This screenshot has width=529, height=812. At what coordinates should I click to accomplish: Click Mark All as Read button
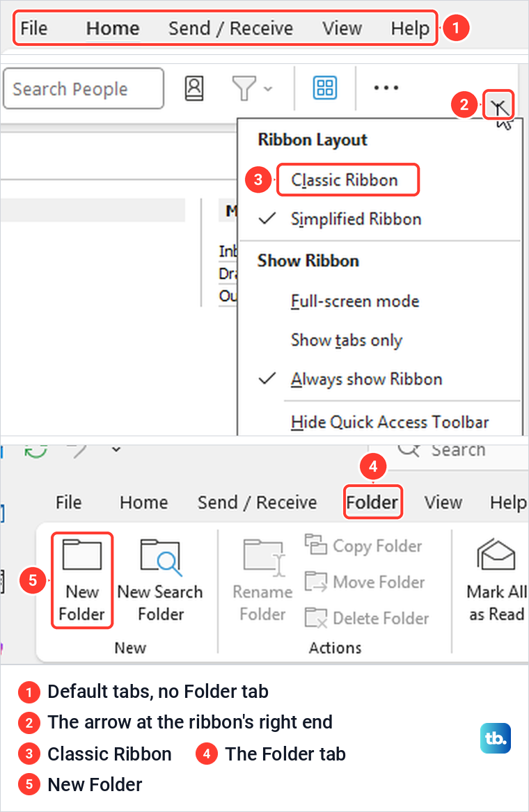[x=496, y=580]
